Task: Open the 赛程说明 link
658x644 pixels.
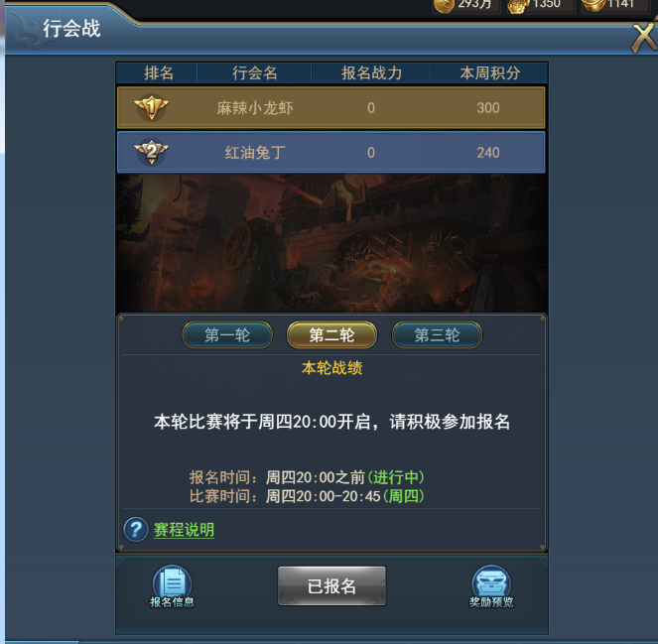Action: coord(184,530)
